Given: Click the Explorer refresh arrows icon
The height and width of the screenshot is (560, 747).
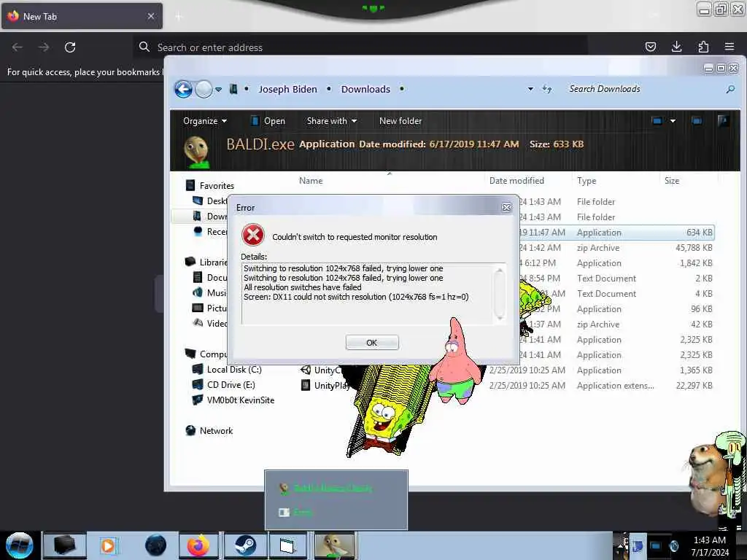Looking at the screenshot, I should point(547,89).
